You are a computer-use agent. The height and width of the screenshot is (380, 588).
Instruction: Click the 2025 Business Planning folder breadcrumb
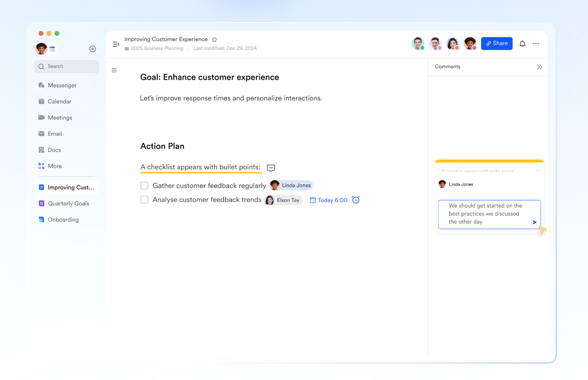tap(154, 49)
